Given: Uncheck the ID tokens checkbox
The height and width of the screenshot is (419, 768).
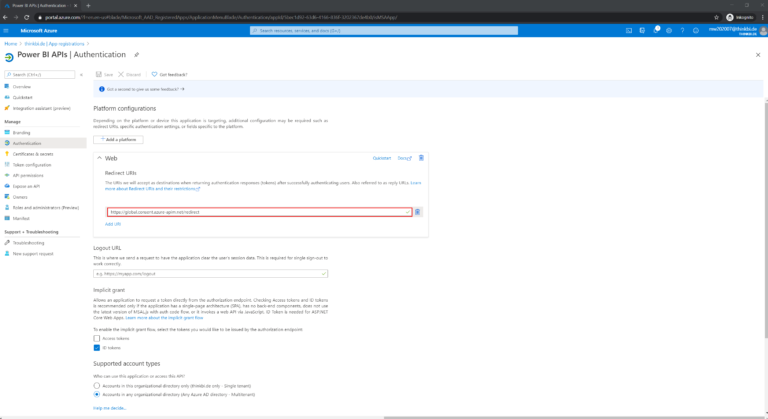Looking at the screenshot, I should pyautogui.click(x=97, y=348).
